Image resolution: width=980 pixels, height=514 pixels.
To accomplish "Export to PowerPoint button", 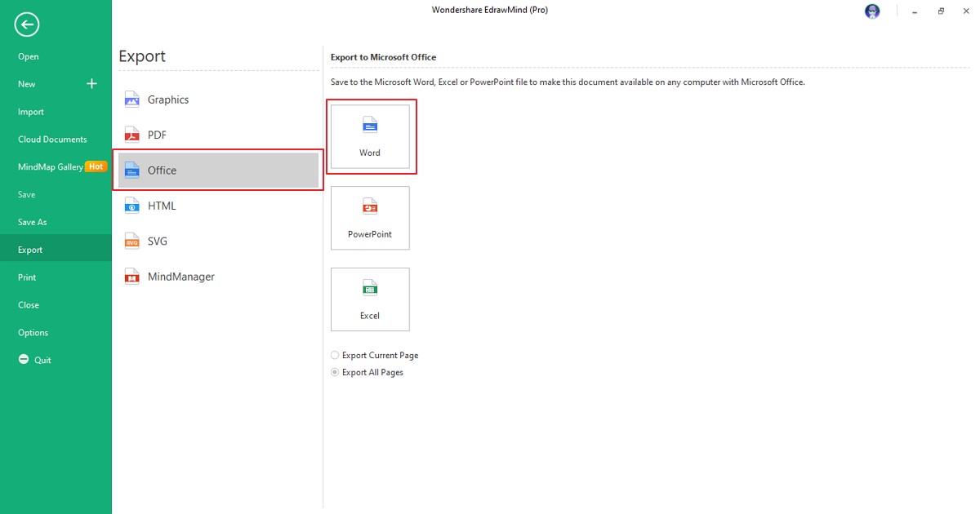I will [x=370, y=218].
